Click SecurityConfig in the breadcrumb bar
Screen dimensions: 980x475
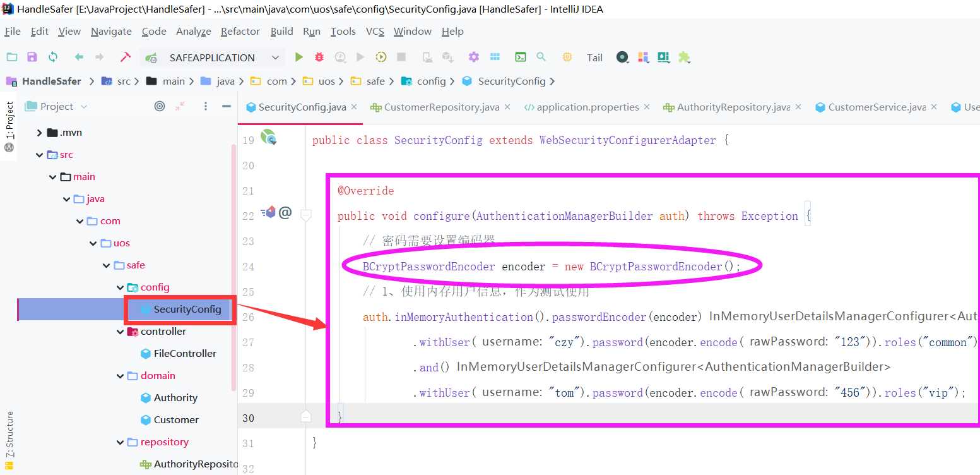coord(511,81)
